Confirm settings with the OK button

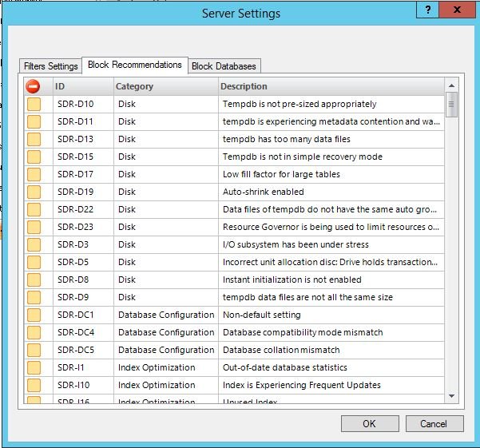(370, 424)
